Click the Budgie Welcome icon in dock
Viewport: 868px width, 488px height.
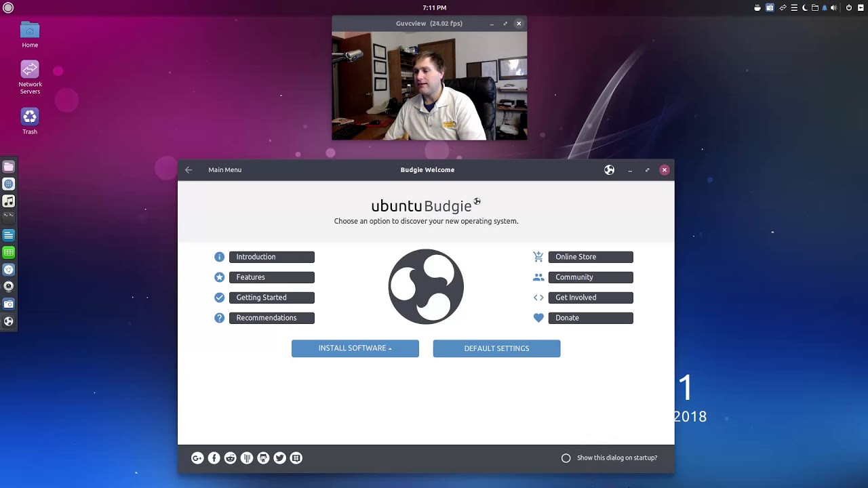8,321
